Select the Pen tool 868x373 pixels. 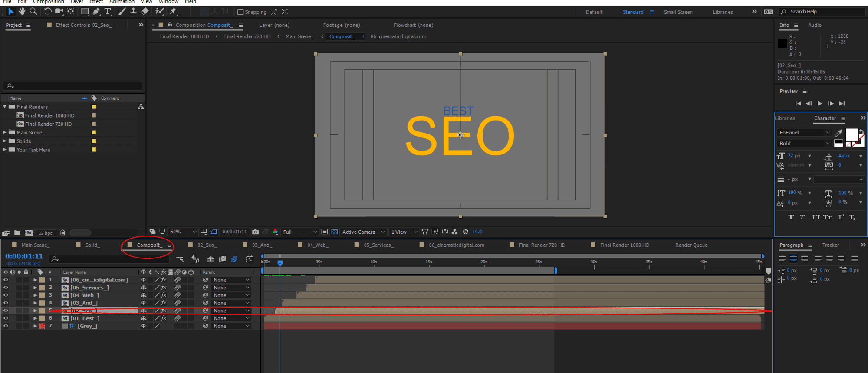96,12
